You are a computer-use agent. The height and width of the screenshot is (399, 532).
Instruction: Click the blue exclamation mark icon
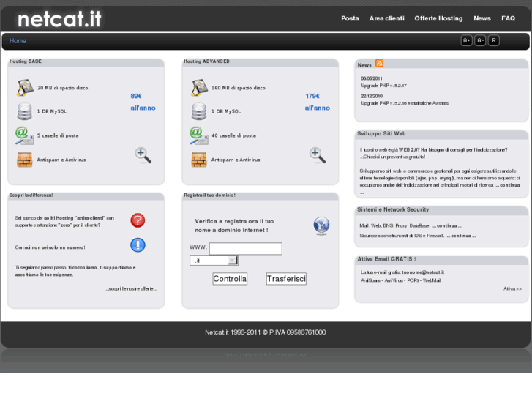click(x=138, y=245)
